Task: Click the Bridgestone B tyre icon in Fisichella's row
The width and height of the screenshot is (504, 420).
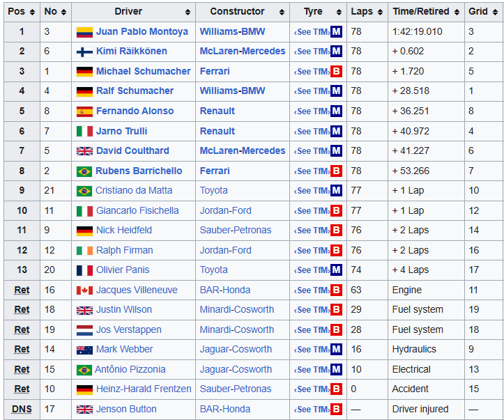Action: [336, 210]
